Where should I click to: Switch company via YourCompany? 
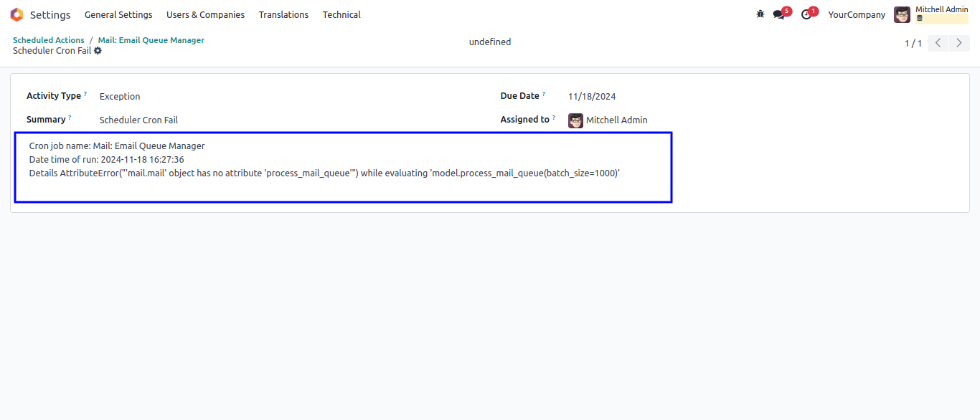click(857, 14)
